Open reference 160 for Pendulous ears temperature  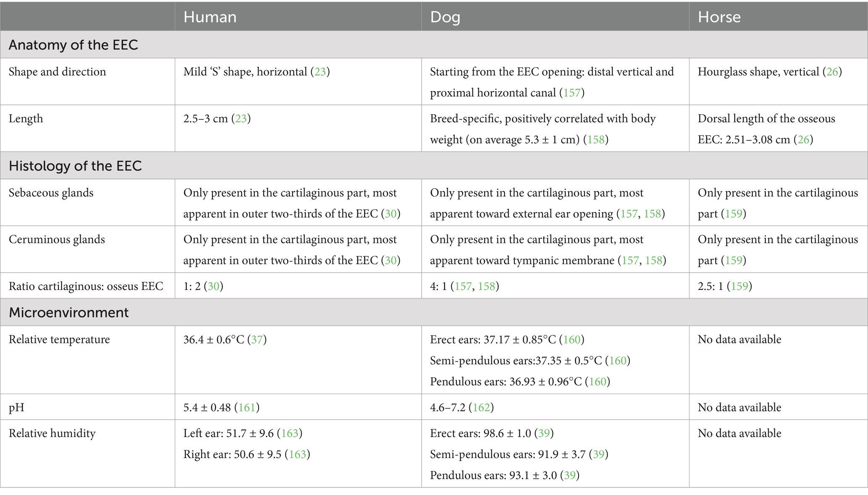point(598,382)
